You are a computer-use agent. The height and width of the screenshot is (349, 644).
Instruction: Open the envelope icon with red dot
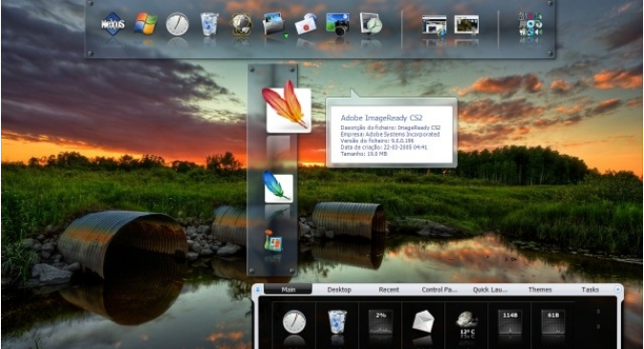[306, 24]
